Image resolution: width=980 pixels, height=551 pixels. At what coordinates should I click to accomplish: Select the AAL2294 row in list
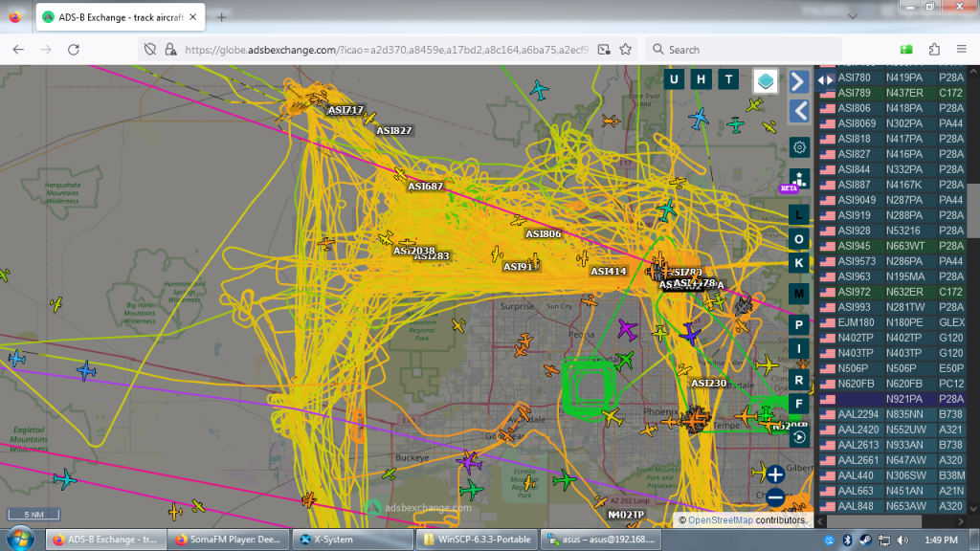(891, 414)
